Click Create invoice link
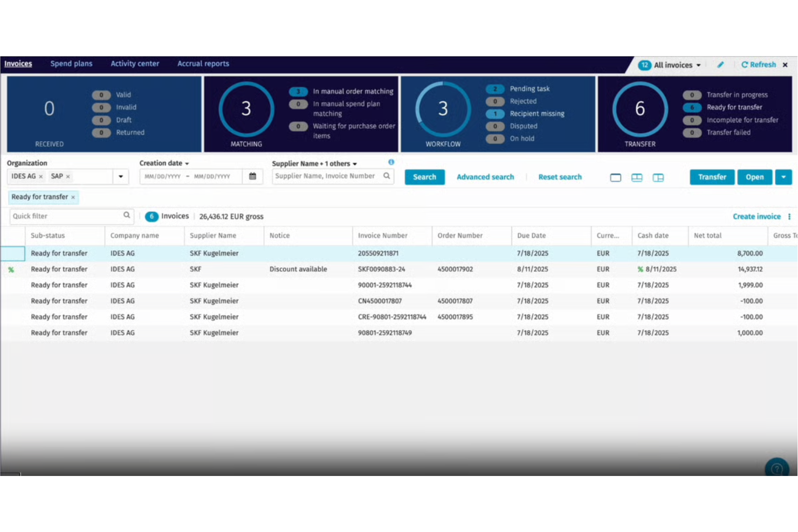Viewport: 798px width, 532px height. [x=756, y=217]
